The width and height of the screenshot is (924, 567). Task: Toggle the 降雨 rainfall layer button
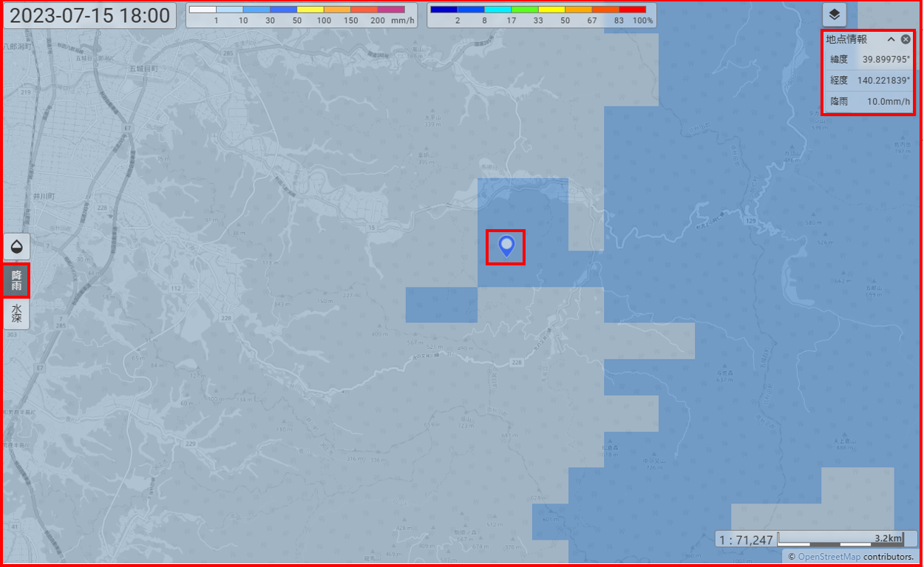pos(16,281)
